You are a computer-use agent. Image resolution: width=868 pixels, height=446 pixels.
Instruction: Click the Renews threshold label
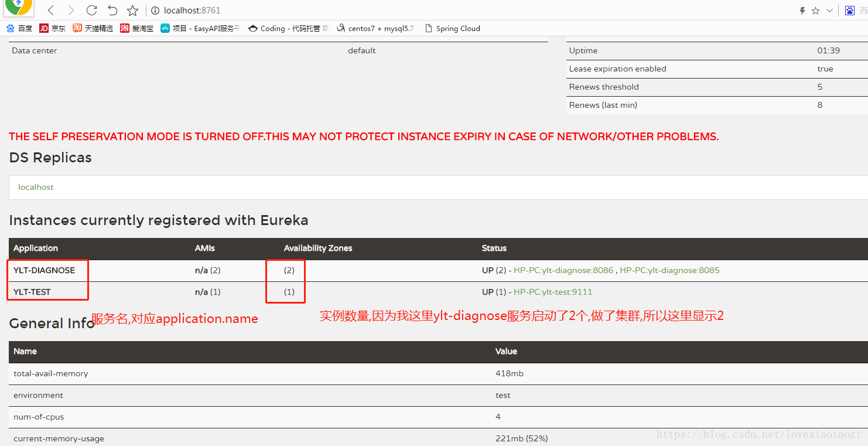pos(604,87)
